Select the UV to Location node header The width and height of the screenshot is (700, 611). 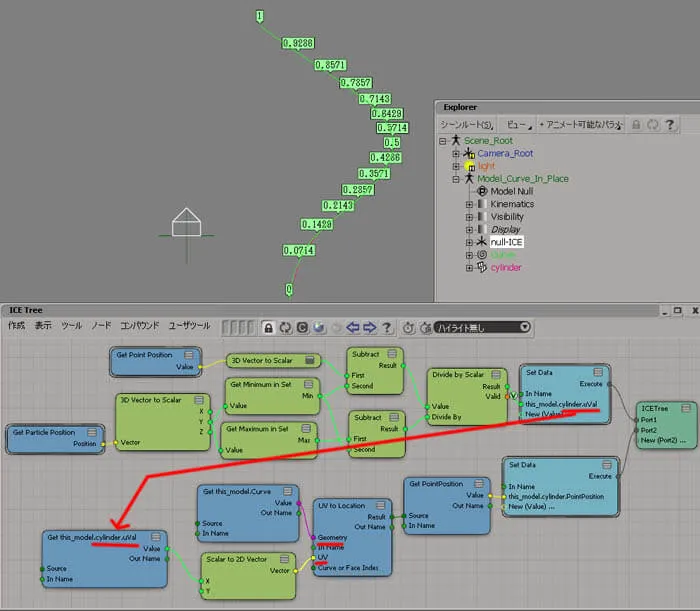pyautogui.click(x=342, y=506)
